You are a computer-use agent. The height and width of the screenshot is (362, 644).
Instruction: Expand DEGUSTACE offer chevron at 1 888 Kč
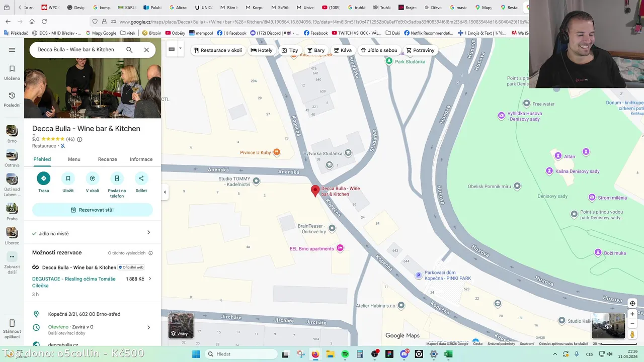(x=149, y=279)
